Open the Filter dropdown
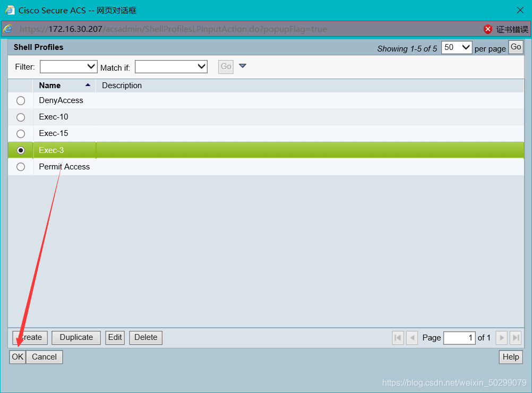The image size is (532, 393). click(68, 66)
